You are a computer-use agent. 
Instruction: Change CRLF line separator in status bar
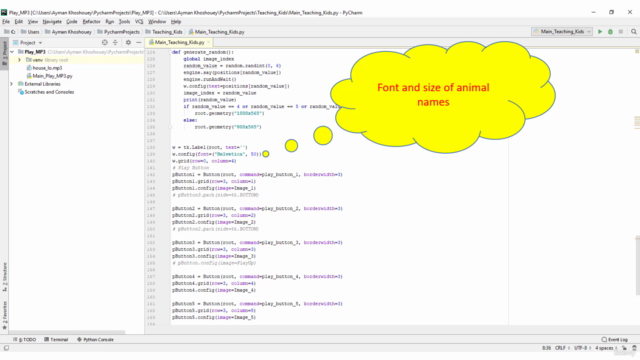(x=560, y=348)
